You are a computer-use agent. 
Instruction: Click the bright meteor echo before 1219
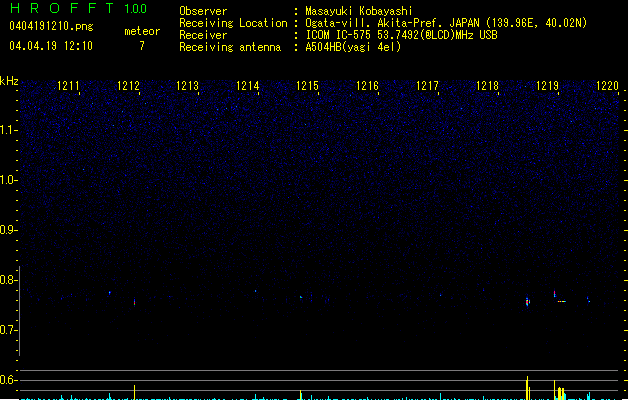point(528,302)
